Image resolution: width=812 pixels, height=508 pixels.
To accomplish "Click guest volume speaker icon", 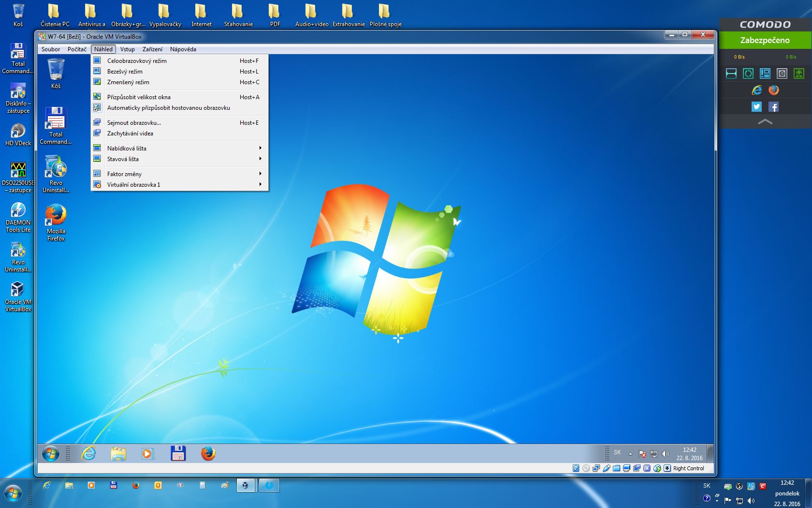I will (x=666, y=454).
